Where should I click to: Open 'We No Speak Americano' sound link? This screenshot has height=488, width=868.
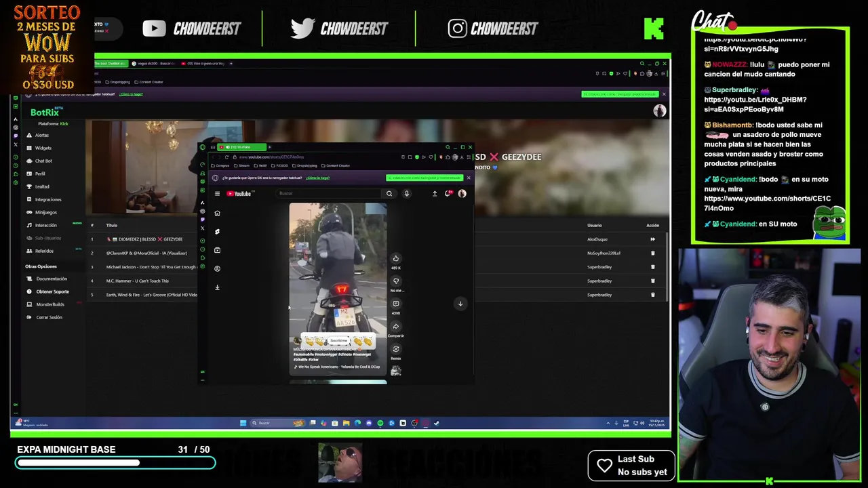[x=336, y=367]
